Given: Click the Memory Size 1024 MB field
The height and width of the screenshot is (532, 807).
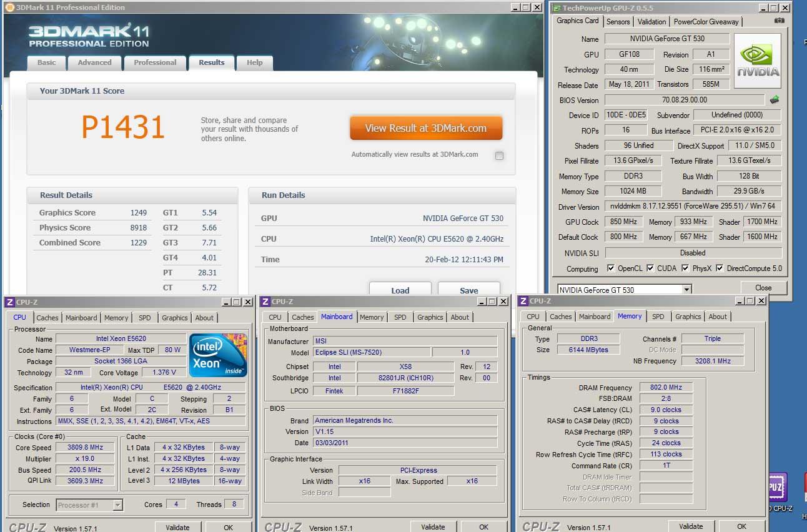Looking at the screenshot, I should point(633,191).
